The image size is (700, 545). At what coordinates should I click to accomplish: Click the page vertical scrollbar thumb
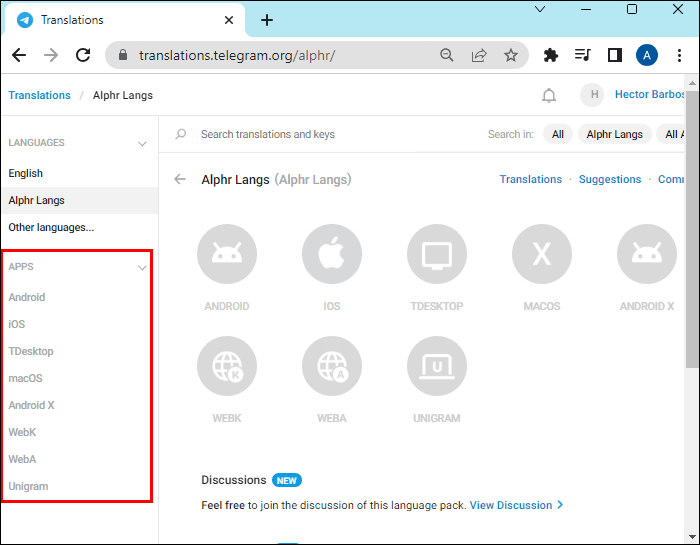pos(692,229)
